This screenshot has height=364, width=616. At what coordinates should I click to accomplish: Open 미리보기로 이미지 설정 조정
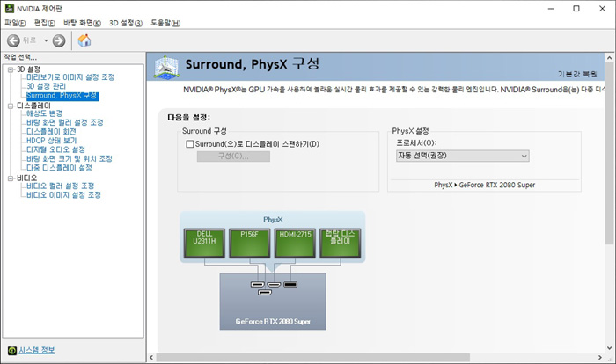70,77
